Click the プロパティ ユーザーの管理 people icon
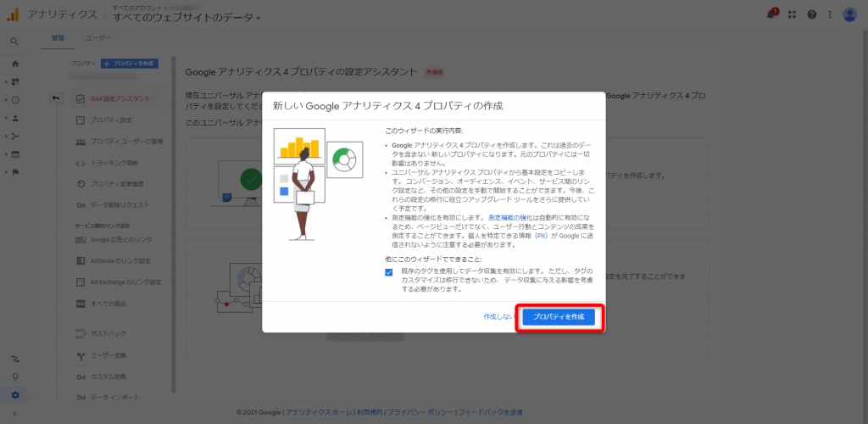Viewport: 868px width, 424px height. tap(81, 142)
